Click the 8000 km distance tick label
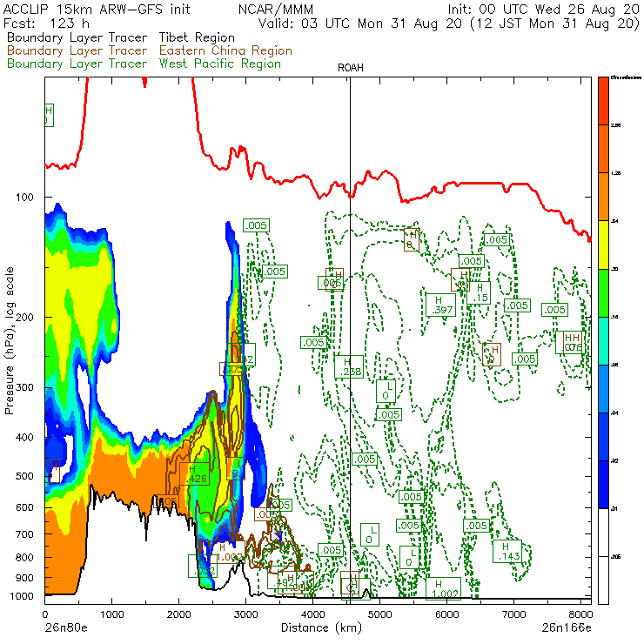 (580, 614)
